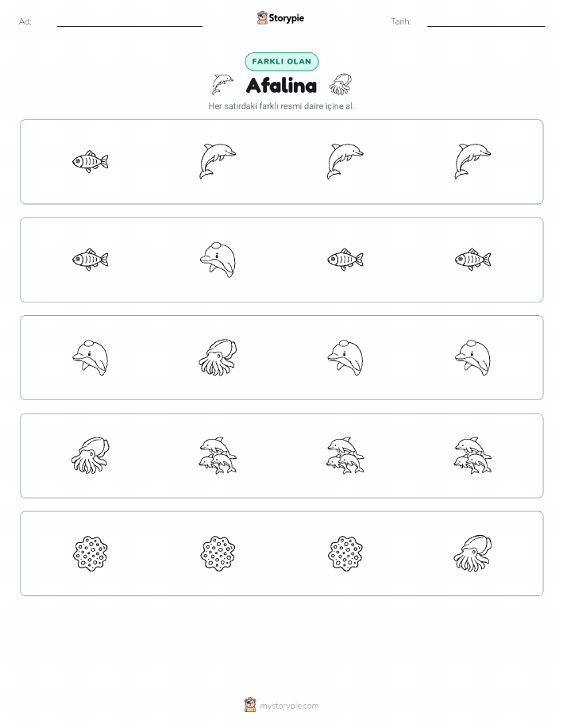Click the cuttlefish in the last row
The height and width of the screenshot is (728, 563).
point(472,553)
